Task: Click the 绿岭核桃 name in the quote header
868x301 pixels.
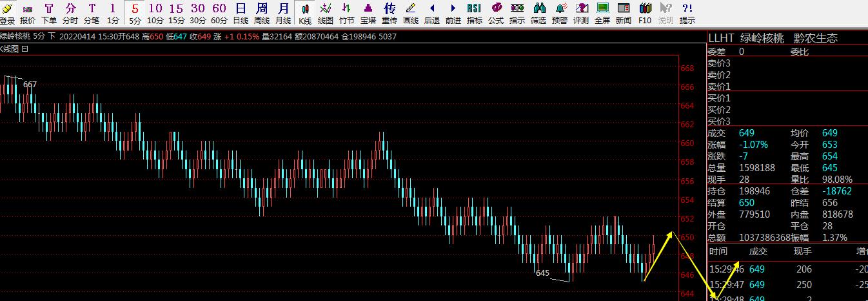Action: 764,38
